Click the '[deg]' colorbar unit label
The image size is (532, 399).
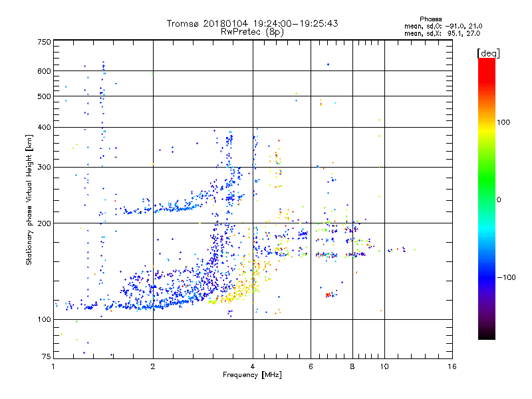click(488, 53)
